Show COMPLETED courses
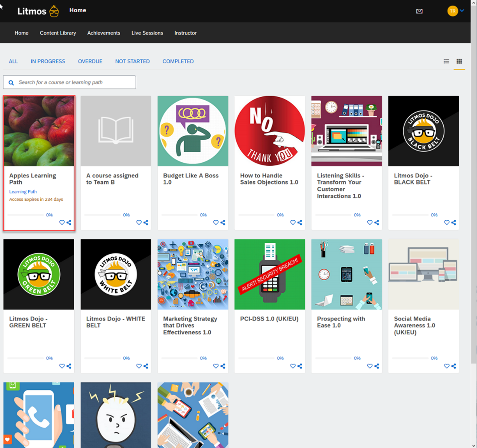Image resolution: width=477 pixels, height=448 pixels. tap(178, 62)
